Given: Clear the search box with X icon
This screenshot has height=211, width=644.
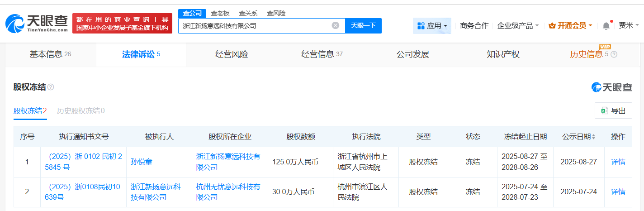Looking at the screenshot, I should pyautogui.click(x=335, y=25).
